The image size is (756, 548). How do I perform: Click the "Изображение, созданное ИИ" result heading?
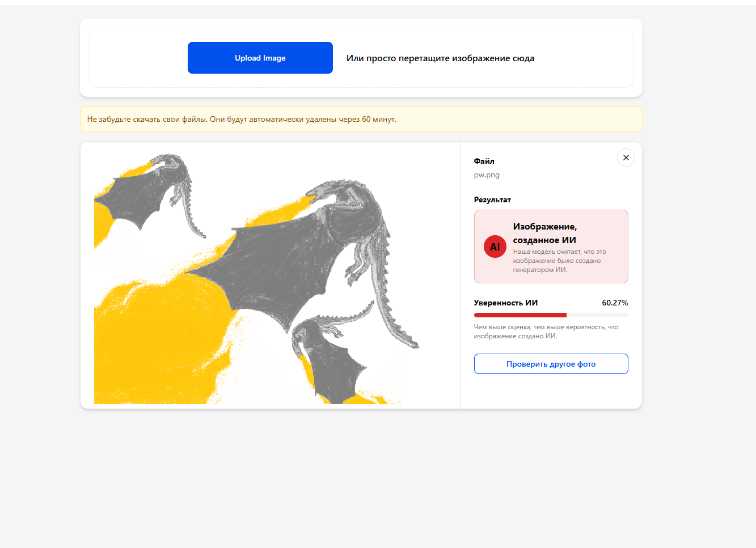(545, 233)
